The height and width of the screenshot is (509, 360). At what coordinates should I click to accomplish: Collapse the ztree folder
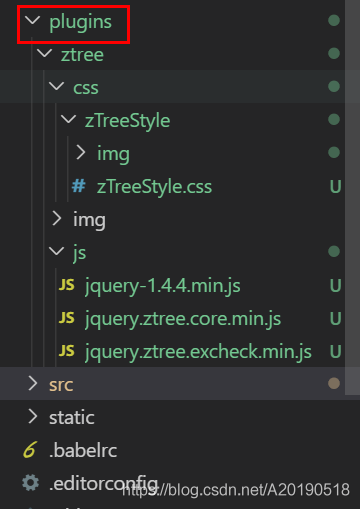click(45, 53)
